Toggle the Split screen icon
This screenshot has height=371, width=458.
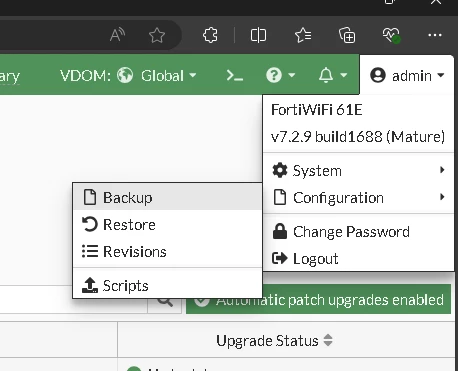(x=258, y=35)
